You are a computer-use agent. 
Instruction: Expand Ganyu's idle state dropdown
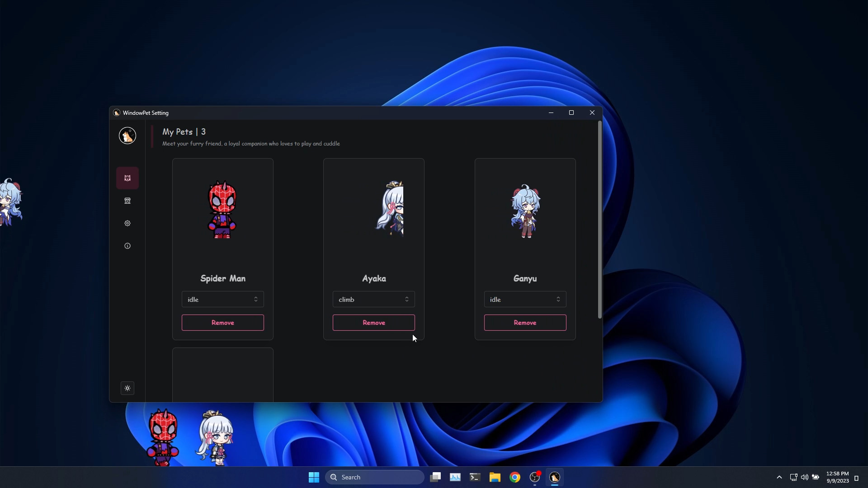pos(525,299)
